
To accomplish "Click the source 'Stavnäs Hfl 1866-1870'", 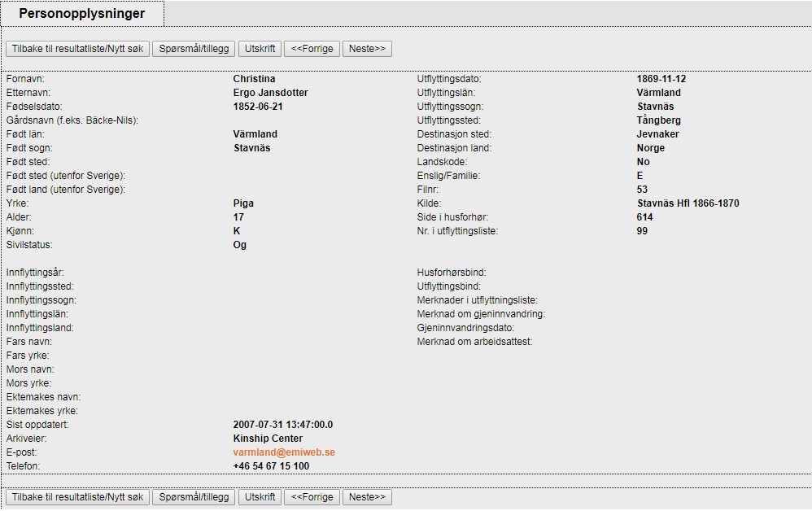I will coord(688,203).
